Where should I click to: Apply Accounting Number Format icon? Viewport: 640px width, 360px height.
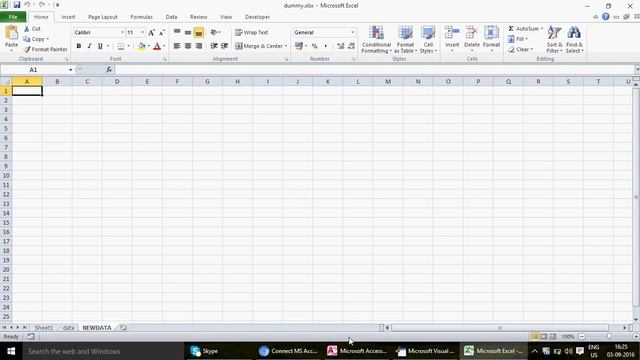point(299,46)
